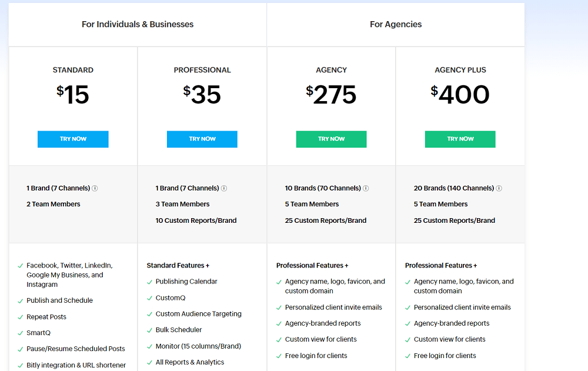Screen dimensions: 588x371
Task: Click "2 Team Members" in Standard plan
Action: click(54, 204)
